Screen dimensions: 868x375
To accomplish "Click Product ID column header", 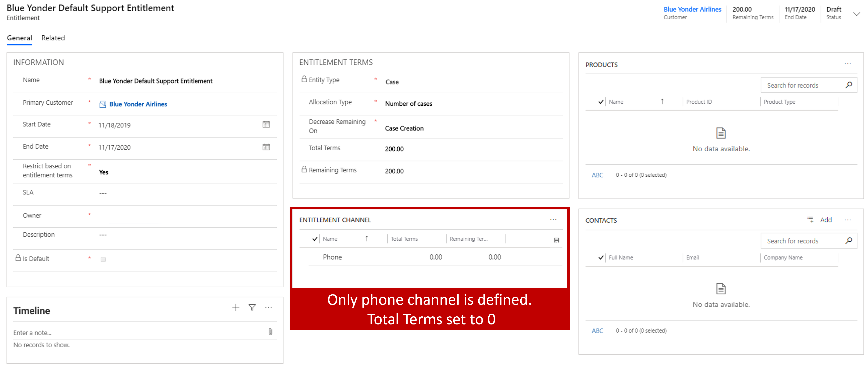I will point(699,102).
